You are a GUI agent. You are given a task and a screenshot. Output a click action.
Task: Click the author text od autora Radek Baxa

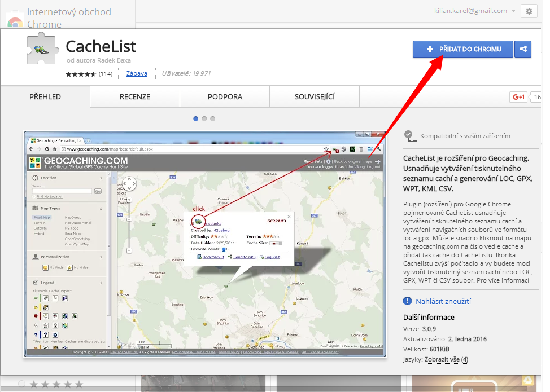[x=99, y=60]
